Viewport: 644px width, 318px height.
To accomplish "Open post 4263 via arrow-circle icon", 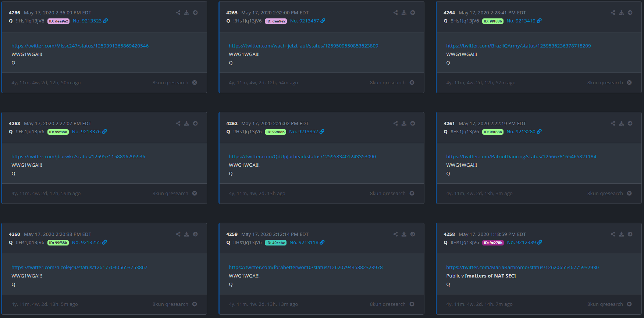I will (195, 123).
